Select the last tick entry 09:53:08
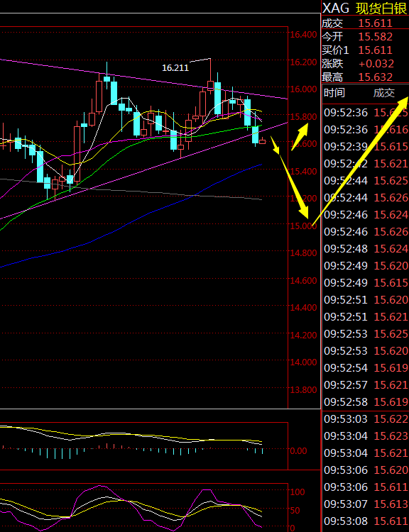Image resolution: width=409 pixels, height=532 pixels. pyautogui.click(x=366, y=521)
